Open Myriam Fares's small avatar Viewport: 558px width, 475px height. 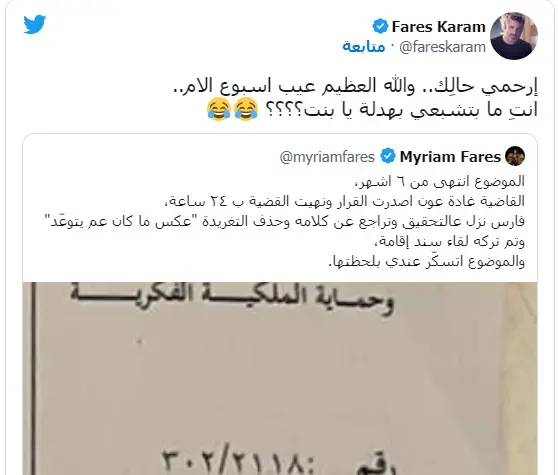[515, 156]
